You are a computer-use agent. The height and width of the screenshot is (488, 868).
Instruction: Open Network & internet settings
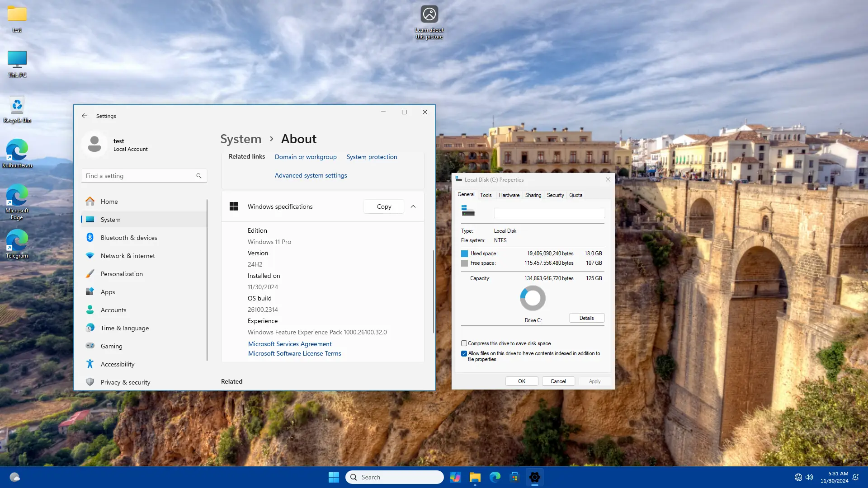(127, 256)
